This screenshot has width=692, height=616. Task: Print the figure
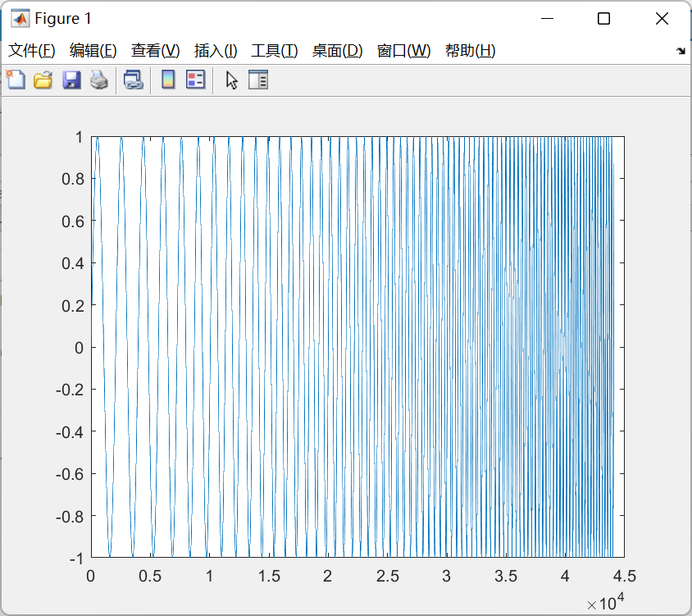coord(98,80)
